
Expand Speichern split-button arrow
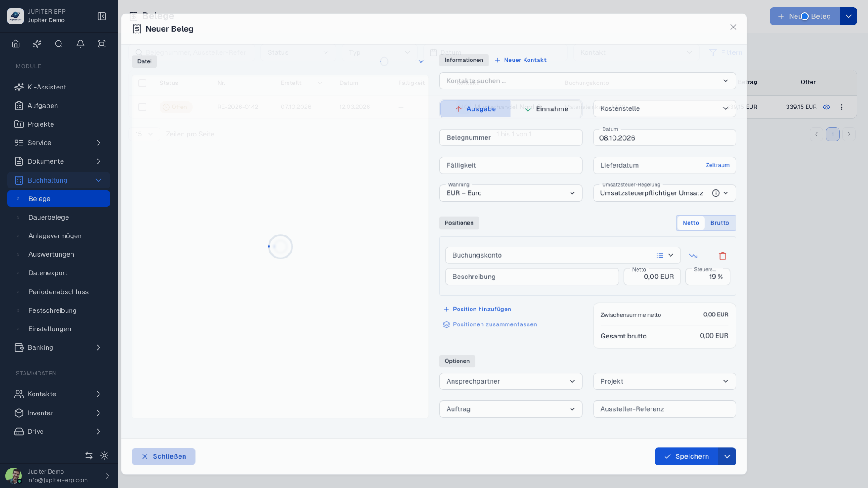(727, 456)
